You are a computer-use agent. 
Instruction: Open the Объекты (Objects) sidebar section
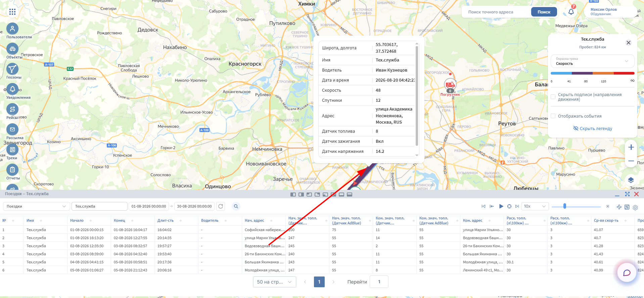click(x=12, y=49)
